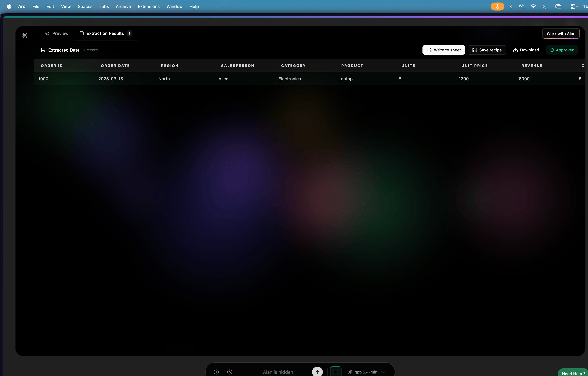Open the gpt-5.4-mini model dropdown

click(366, 372)
